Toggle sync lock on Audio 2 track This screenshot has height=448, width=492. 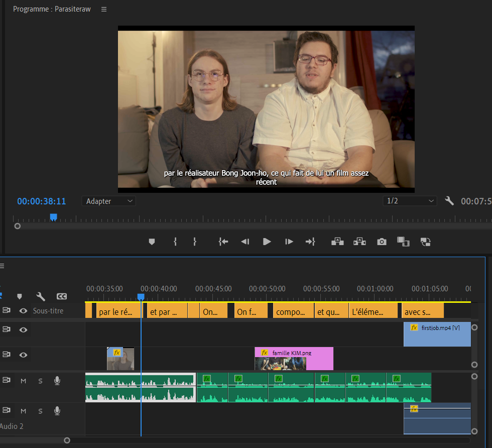[x=6, y=410]
